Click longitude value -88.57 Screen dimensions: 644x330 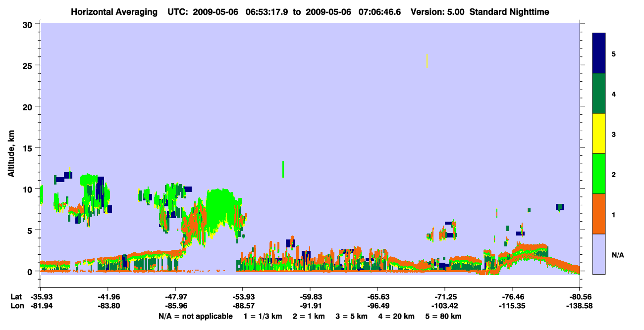(242, 306)
